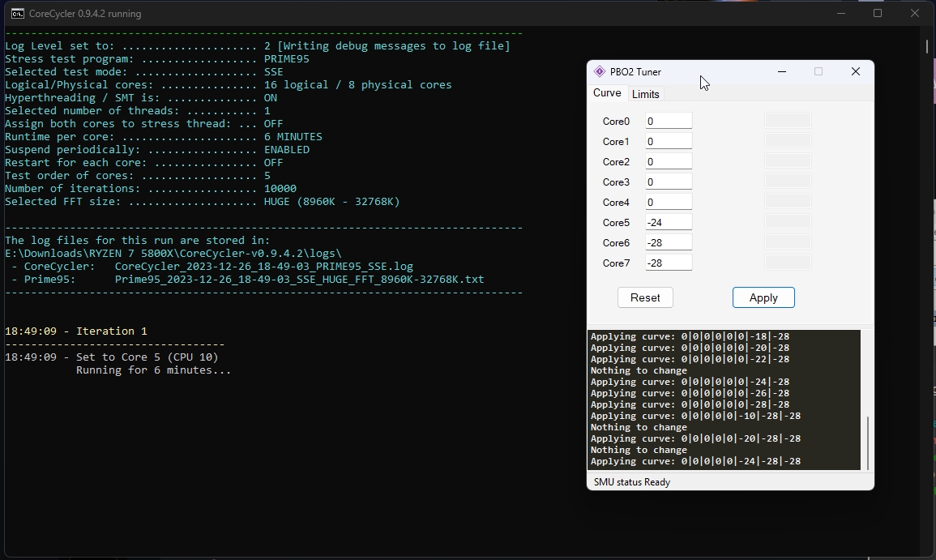Click the disabled maximize button of PBO2 Tuner

pyautogui.click(x=818, y=71)
